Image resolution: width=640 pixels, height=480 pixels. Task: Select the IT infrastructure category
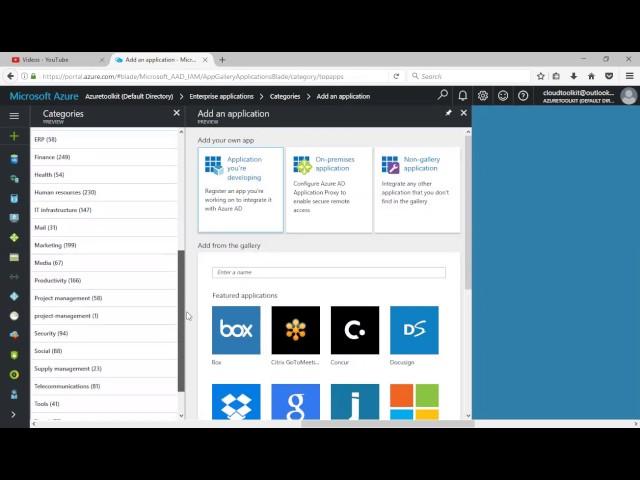coord(104,210)
